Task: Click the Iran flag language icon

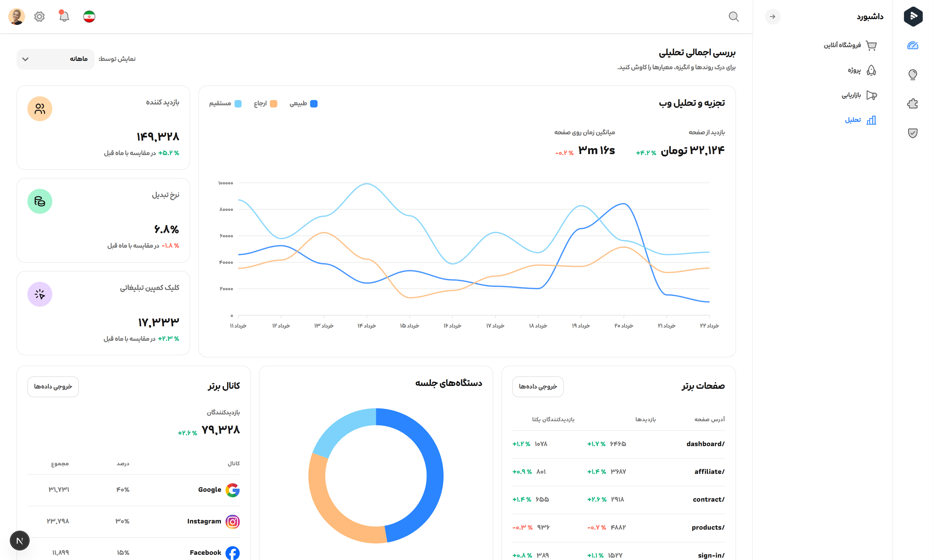Action: pos(89,17)
